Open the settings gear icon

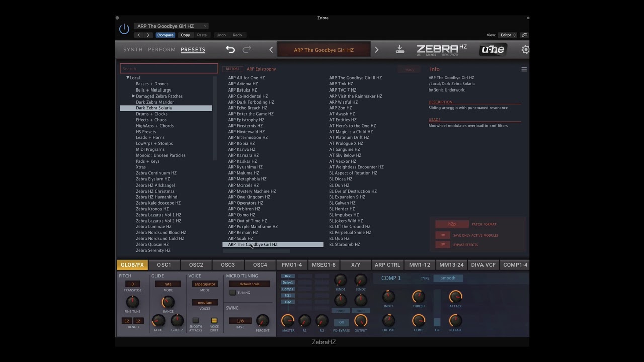click(x=525, y=49)
